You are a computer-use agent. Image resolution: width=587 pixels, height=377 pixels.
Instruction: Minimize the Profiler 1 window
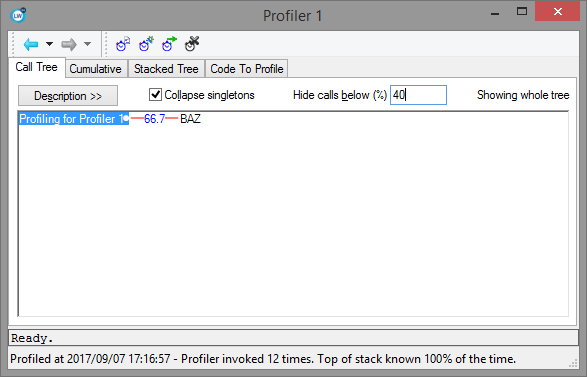tap(495, 14)
